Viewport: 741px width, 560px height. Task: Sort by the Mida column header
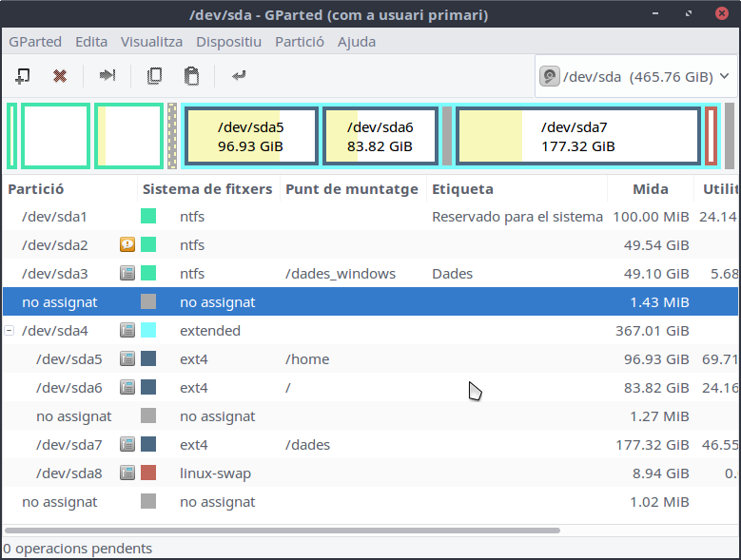click(x=650, y=189)
